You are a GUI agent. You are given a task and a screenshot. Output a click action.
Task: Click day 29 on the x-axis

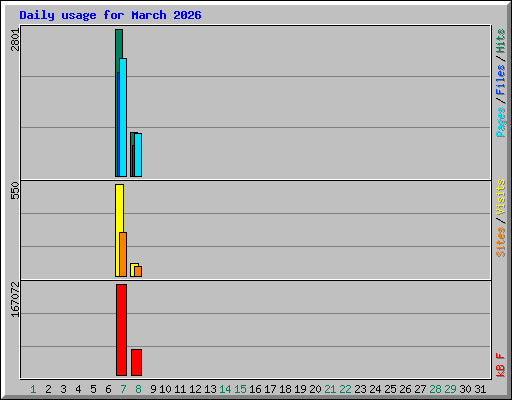pos(450,389)
